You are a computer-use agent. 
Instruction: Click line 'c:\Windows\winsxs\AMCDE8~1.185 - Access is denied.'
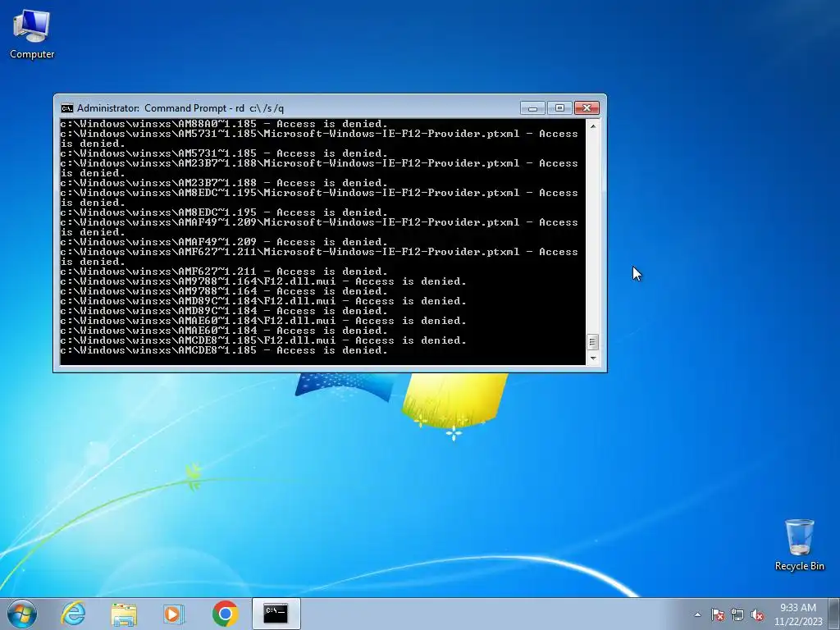(x=223, y=350)
